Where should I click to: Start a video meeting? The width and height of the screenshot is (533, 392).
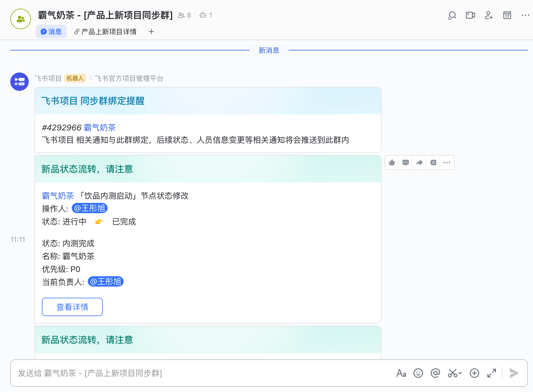[x=470, y=15]
